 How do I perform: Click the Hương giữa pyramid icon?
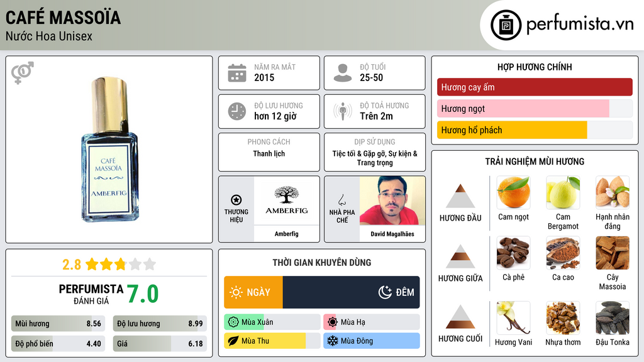(460, 256)
